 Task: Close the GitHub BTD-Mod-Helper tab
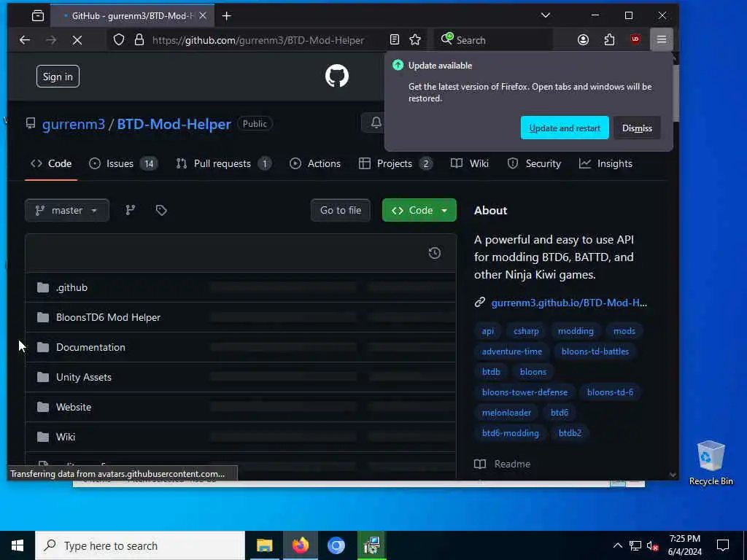pyautogui.click(x=203, y=16)
